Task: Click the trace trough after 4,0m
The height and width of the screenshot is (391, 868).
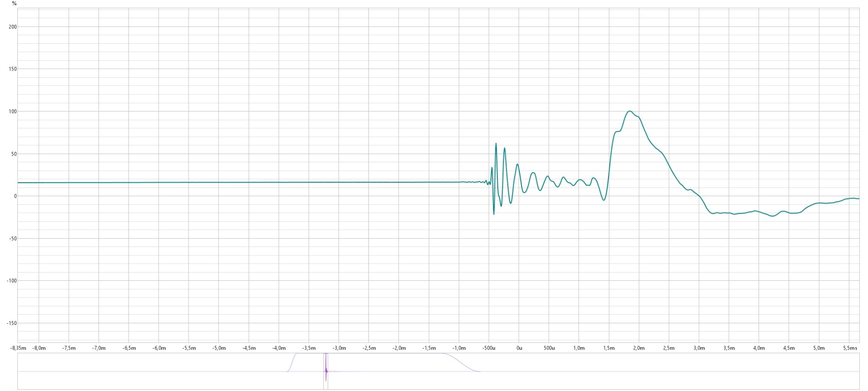Action: pos(773,216)
